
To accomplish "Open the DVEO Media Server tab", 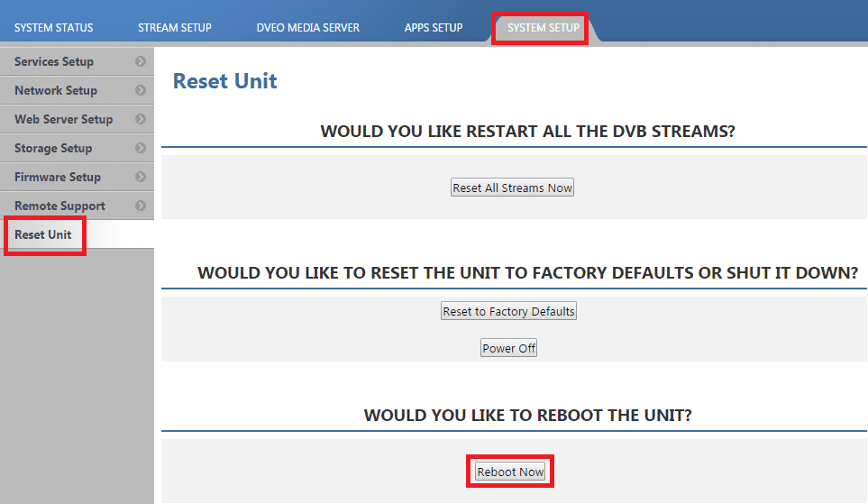I will click(x=307, y=28).
